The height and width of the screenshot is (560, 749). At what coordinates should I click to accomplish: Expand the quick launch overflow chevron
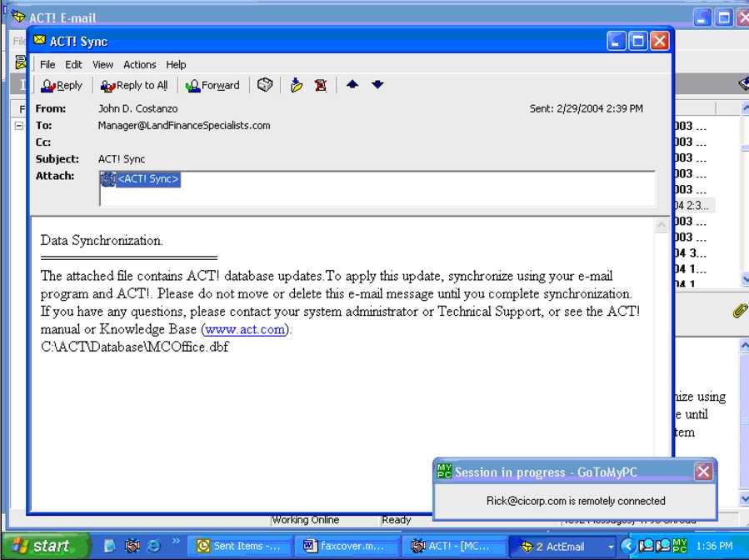coord(177,540)
